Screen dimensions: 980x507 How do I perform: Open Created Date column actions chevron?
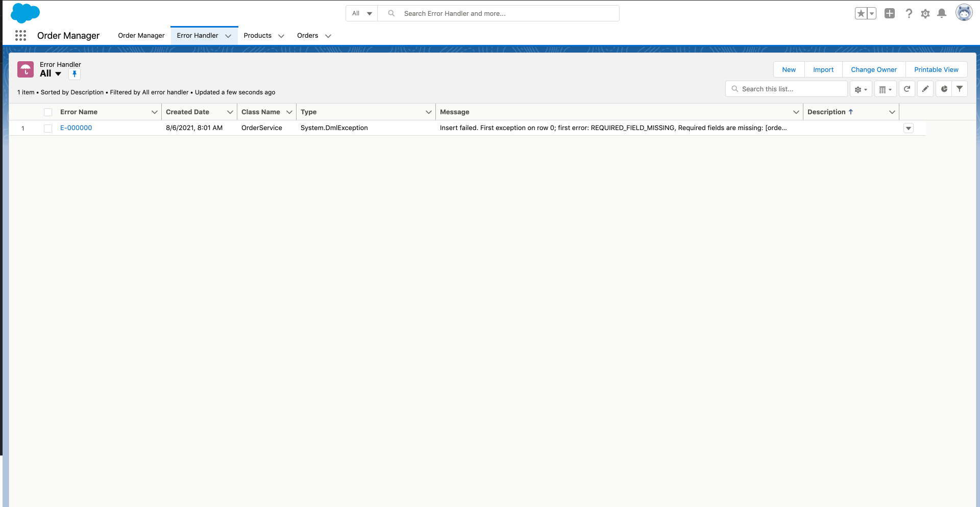230,112
